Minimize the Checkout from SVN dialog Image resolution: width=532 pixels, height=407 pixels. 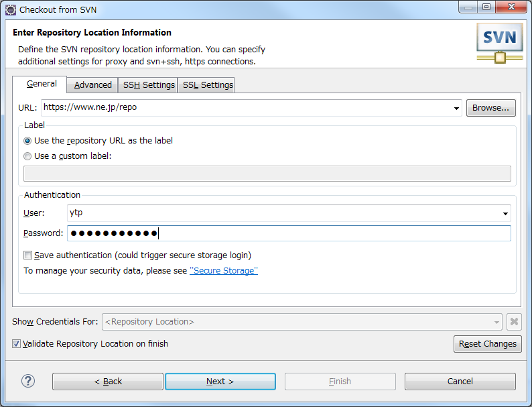(x=468, y=7)
